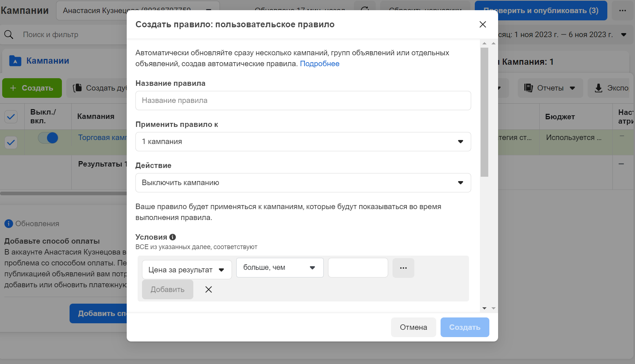Click scrollbar down arrow in dialog
Viewport: 635px width, 364px height.
484,308
